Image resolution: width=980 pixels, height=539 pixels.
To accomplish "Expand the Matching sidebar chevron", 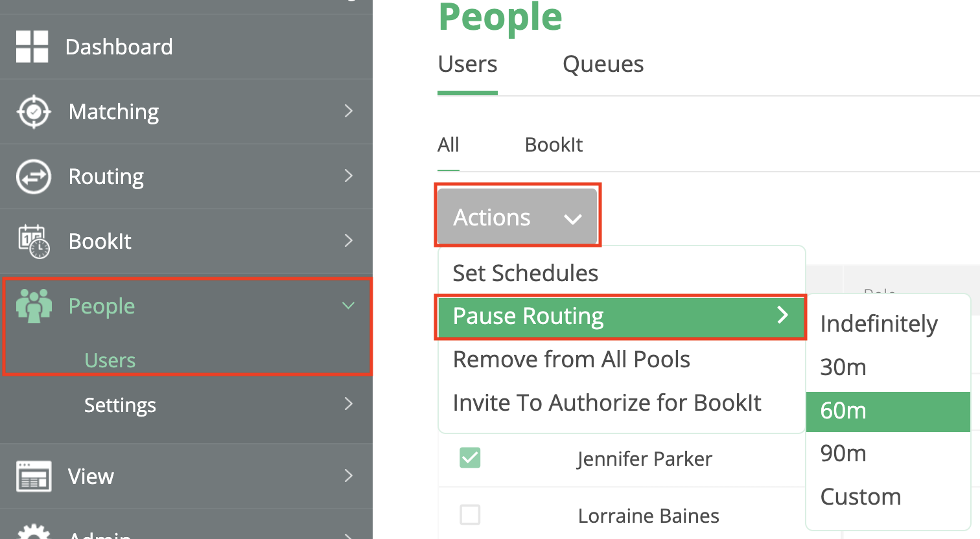I will point(349,111).
